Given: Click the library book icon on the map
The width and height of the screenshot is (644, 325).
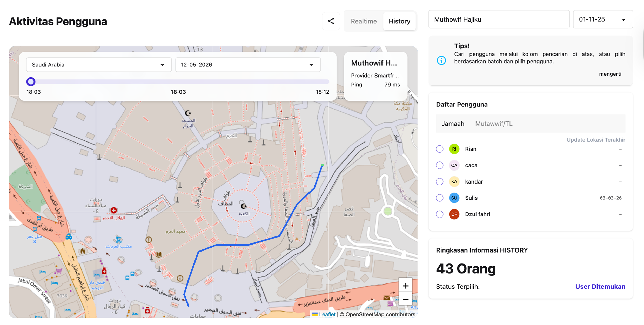Looking at the screenshot, I should pyautogui.click(x=159, y=255).
